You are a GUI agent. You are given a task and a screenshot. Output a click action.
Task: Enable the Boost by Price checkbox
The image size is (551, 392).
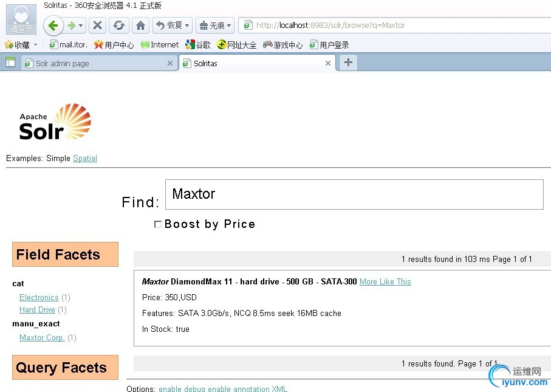coord(158,224)
